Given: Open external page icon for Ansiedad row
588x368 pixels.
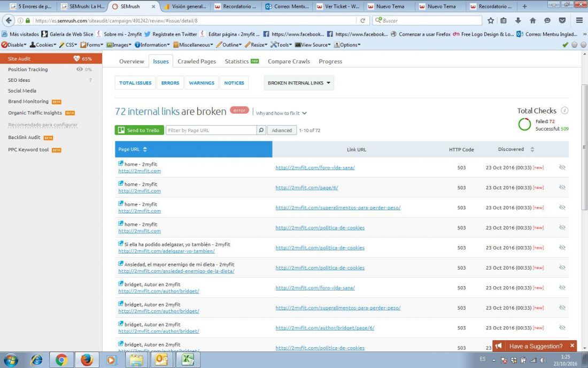Looking at the screenshot, I should 121,264.
